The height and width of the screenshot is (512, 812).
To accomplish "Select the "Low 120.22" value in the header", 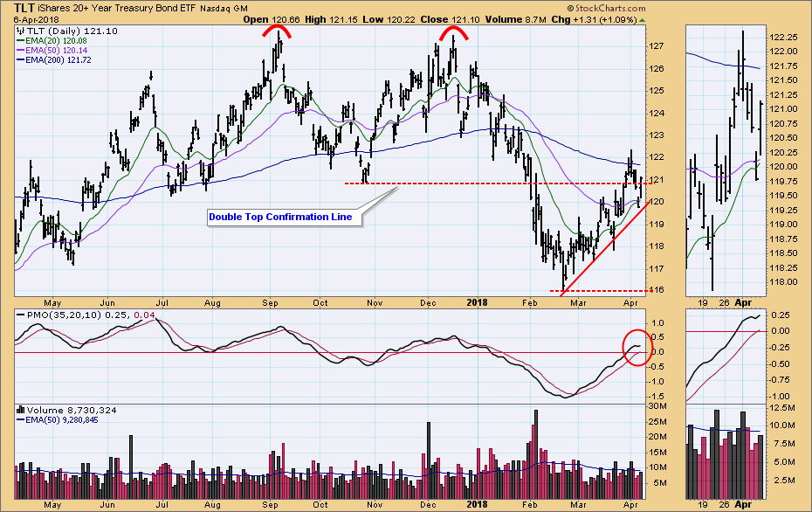I will [389, 20].
